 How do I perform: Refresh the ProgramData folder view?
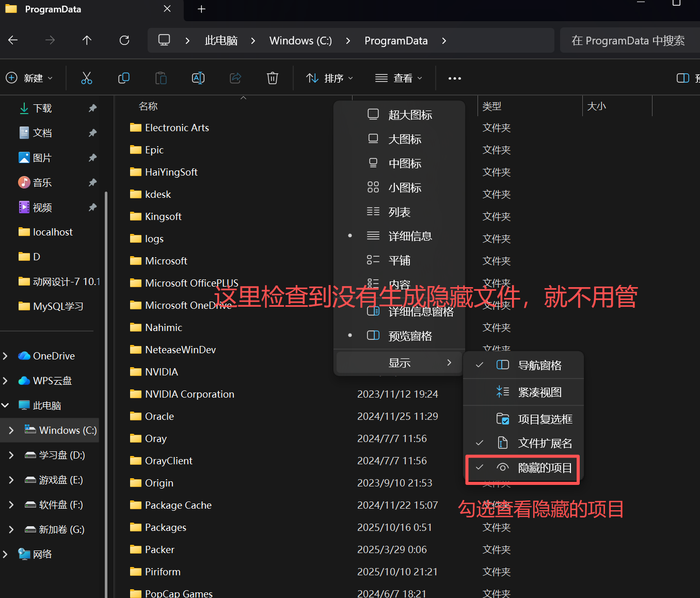point(124,40)
